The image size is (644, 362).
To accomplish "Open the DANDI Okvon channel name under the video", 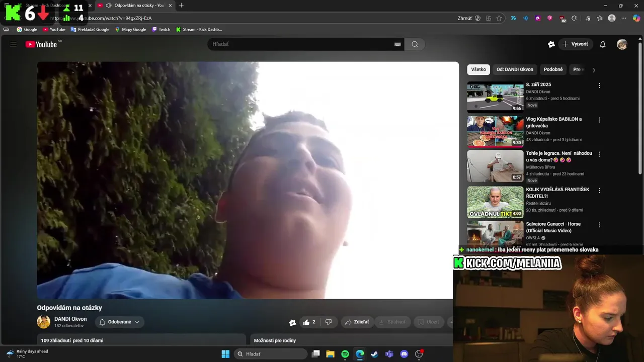I will pyautogui.click(x=70, y=319).
